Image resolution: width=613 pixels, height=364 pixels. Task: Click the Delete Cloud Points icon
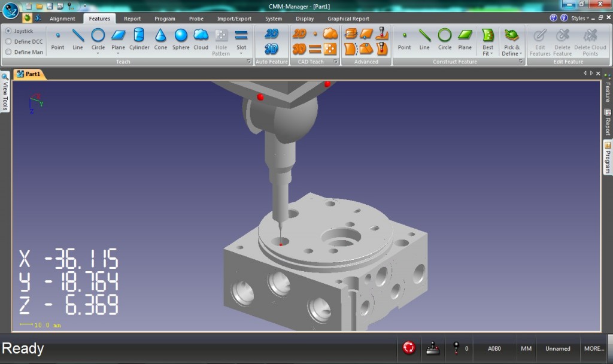click(x=590, y=43)
